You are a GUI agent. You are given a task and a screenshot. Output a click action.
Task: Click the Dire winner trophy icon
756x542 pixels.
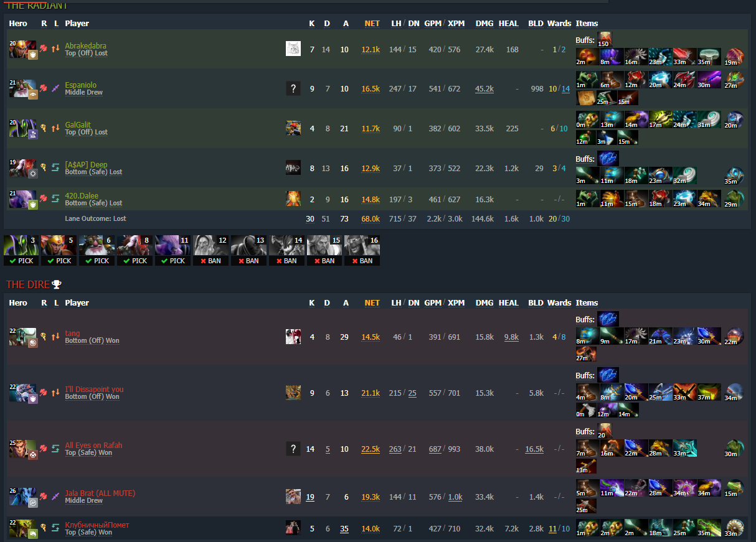(x=57, y=284)
